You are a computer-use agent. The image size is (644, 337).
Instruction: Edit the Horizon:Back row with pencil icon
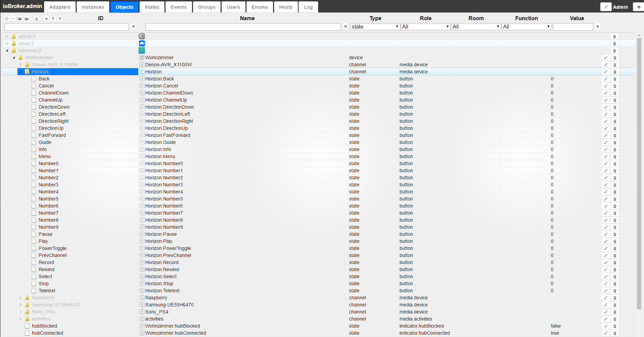606,79
